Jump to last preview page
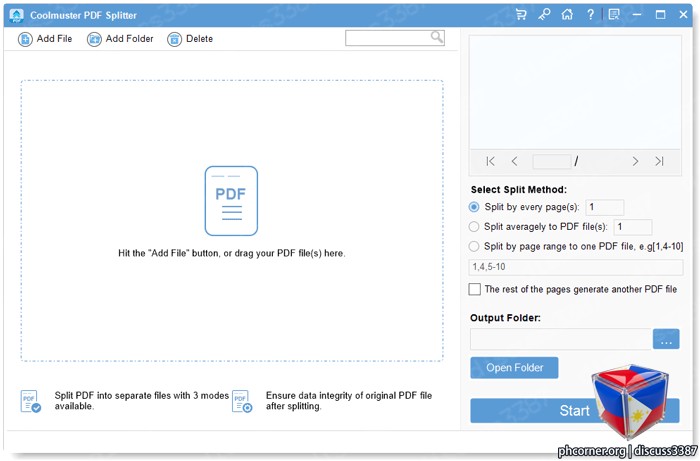The height and width of the screenshot is (461, 700). (x=659, y=161)
